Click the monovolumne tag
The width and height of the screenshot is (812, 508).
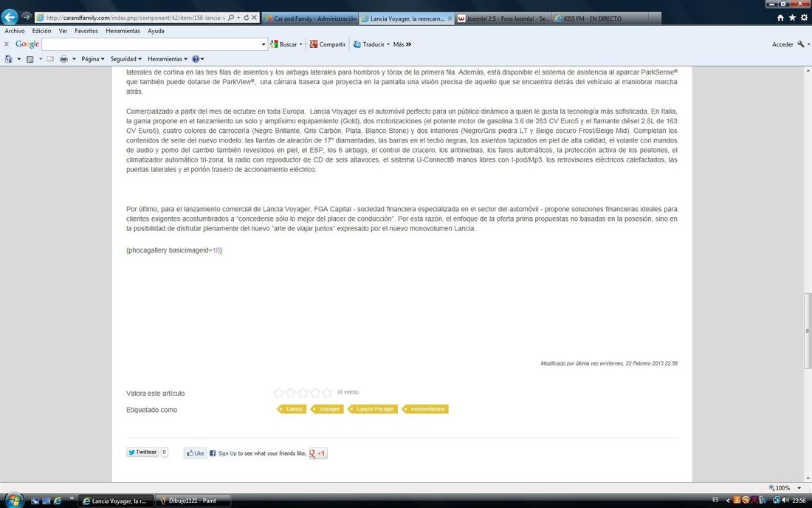pos(425,409)
